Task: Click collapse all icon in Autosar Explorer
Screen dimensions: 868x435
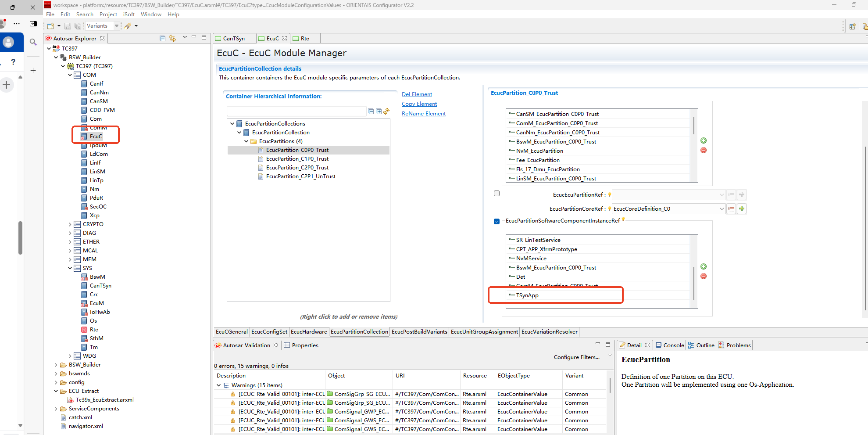Action: [162, 38]
